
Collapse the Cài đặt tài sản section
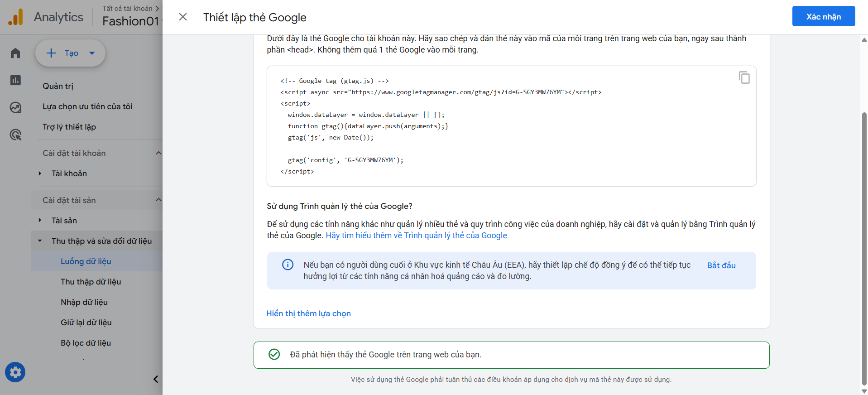point(158,200)
